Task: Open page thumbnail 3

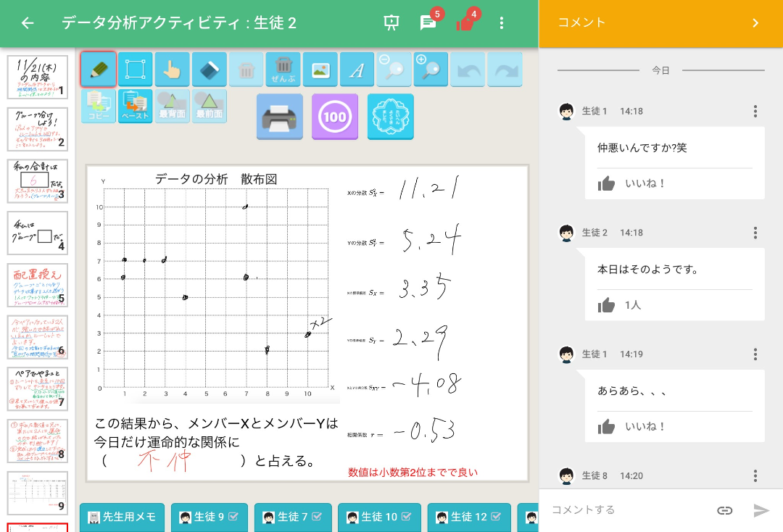Action: pos(38,181)
